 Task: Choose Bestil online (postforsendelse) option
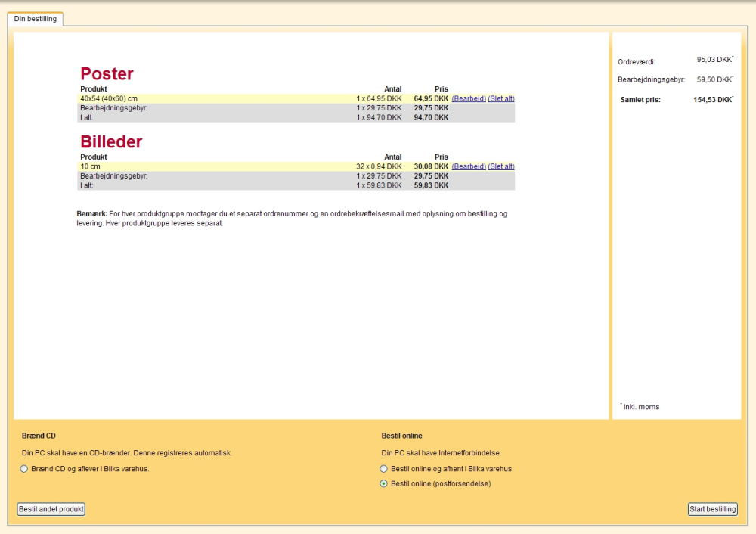(x=384, y=484)
